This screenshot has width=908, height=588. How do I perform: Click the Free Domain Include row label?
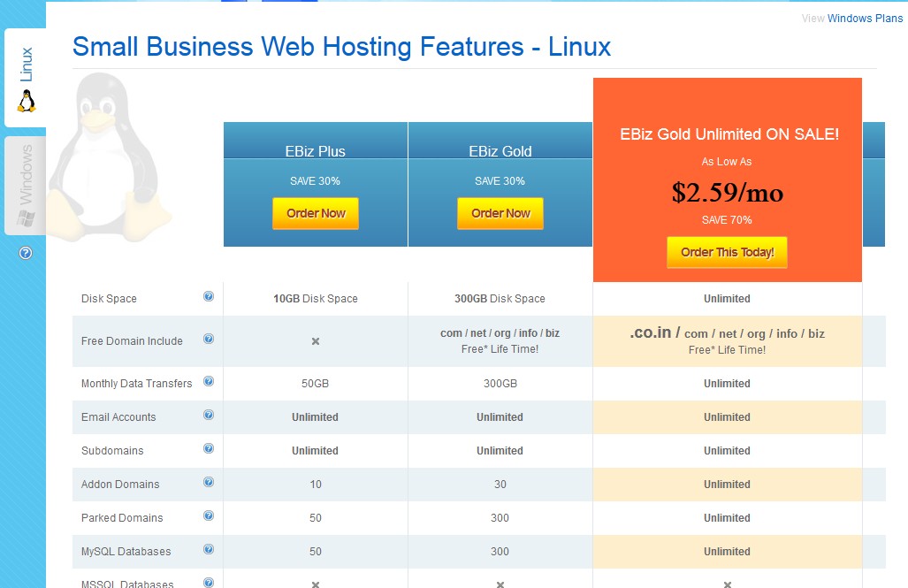pyautogui.click(x=132, y=341)
